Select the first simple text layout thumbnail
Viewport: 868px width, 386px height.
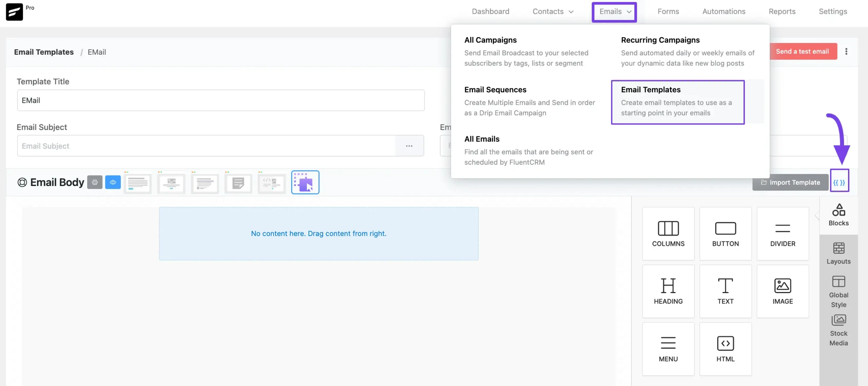138,183
